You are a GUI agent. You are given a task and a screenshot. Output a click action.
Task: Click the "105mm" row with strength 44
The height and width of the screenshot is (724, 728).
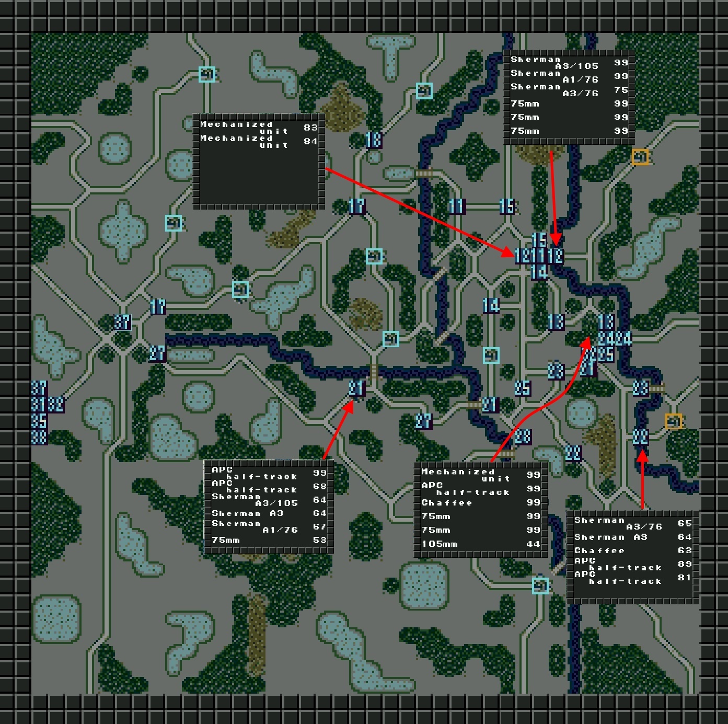click(481, 544)
